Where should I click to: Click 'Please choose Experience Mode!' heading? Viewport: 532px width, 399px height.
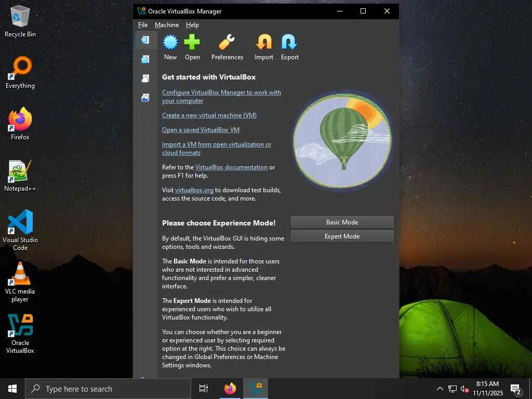point(219,223)
